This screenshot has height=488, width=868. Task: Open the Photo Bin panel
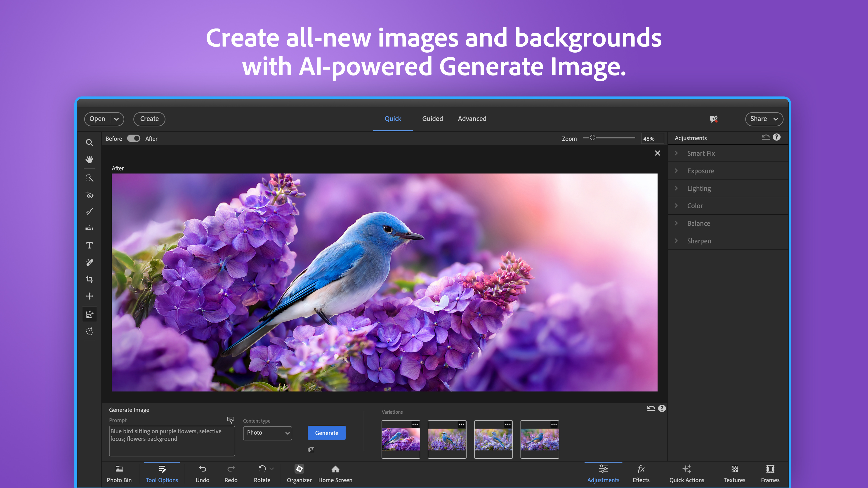[x=119, y=473]
